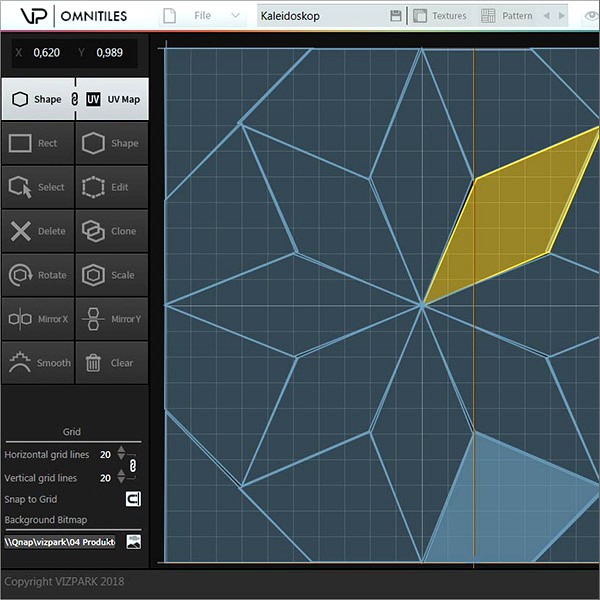Apply Mirror Y to the shape

(111, 319)
